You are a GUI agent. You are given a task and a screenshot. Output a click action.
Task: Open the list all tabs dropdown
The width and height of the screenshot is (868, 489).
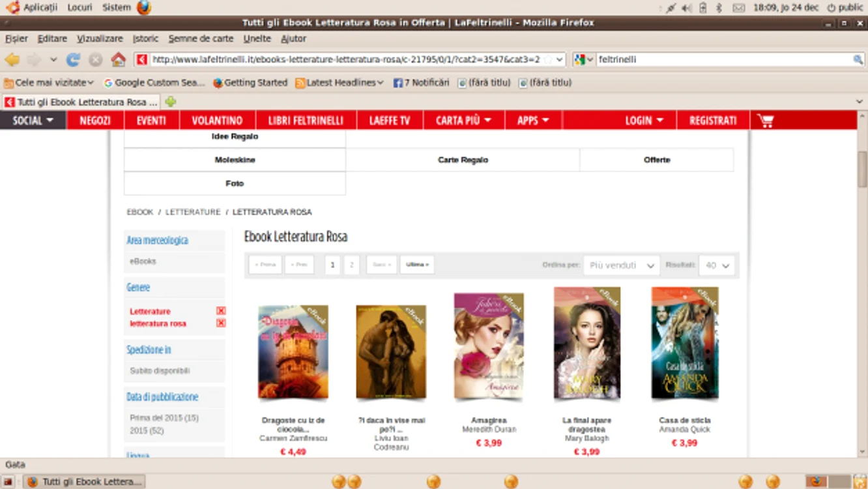860,102
